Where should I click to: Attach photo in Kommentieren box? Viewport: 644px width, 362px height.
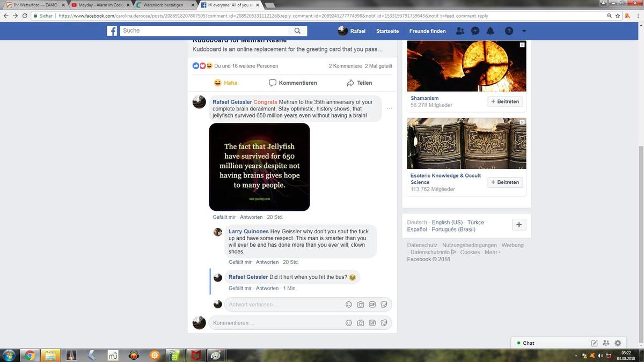point(361,323)
